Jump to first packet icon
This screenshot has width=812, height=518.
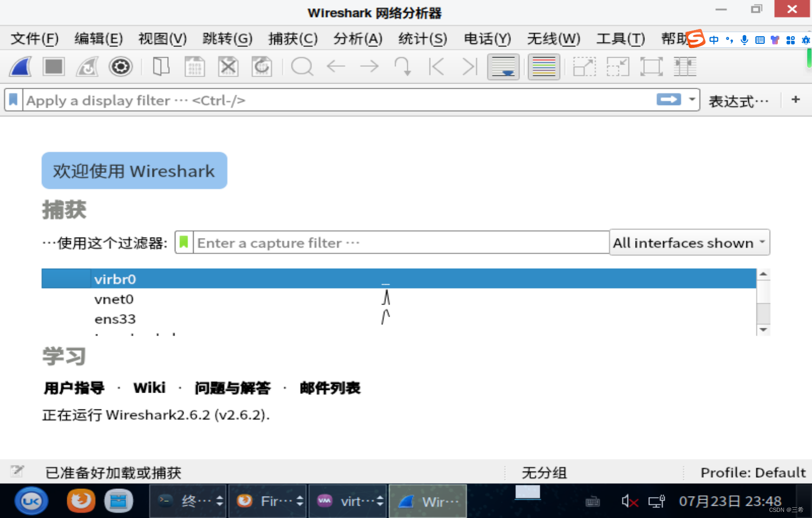(x=436, y=67)
